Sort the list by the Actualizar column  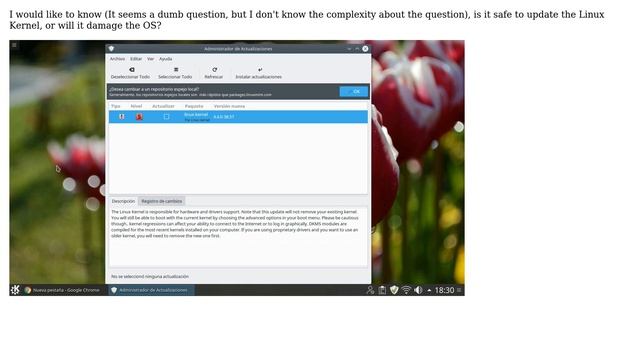click(163, 106)
